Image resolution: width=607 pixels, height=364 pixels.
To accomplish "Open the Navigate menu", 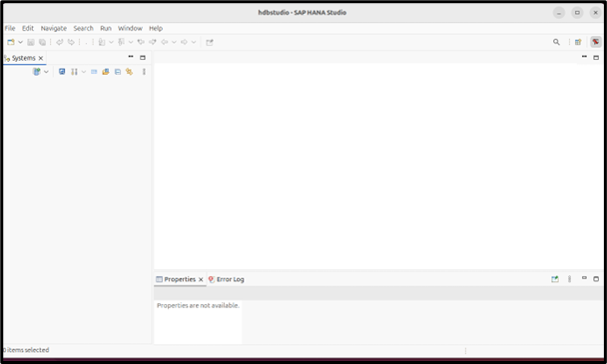I will pyautogui.click(x=54, y=28).
